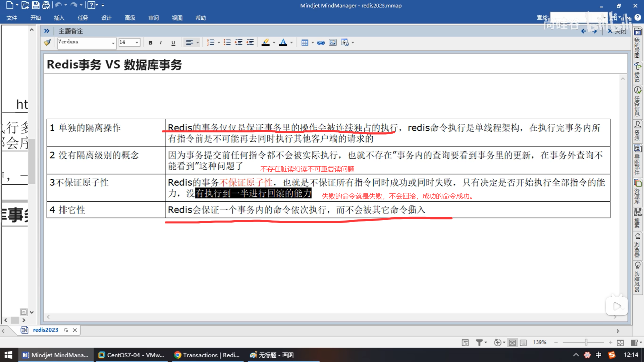This screenshot has width=644, height=362.
Task: Toggle bold formatting
Action: tap(150, 43)
